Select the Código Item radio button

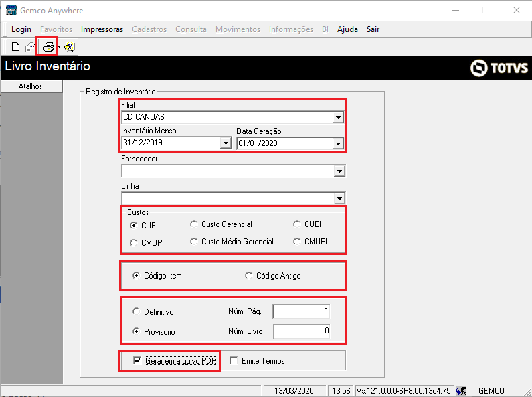[x=136, y=276]
